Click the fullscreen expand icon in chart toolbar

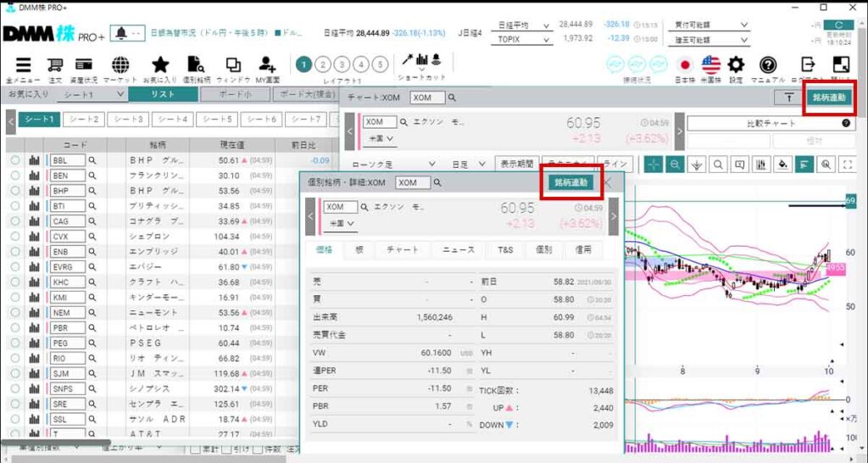point(848,165)
